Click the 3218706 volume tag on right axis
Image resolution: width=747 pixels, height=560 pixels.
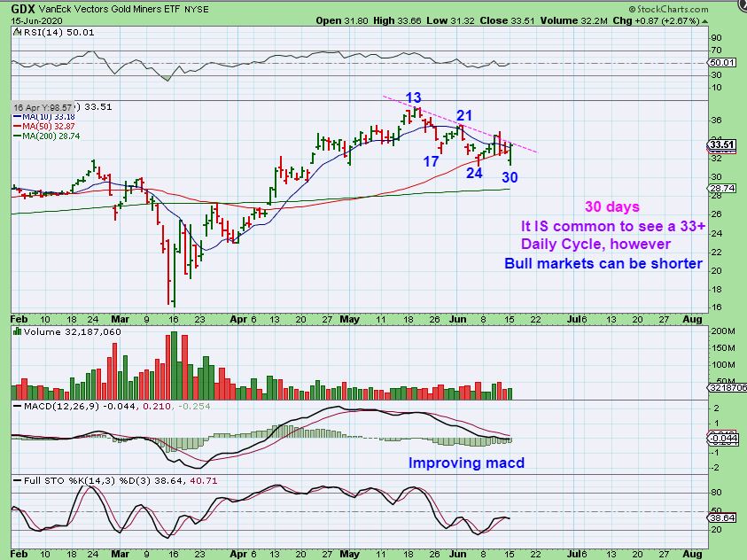click(x=728, y=387)
